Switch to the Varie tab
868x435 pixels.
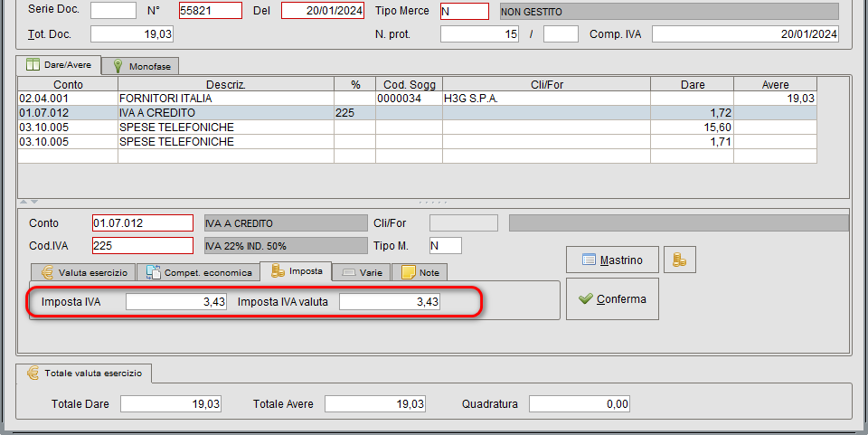pos(362,272)
